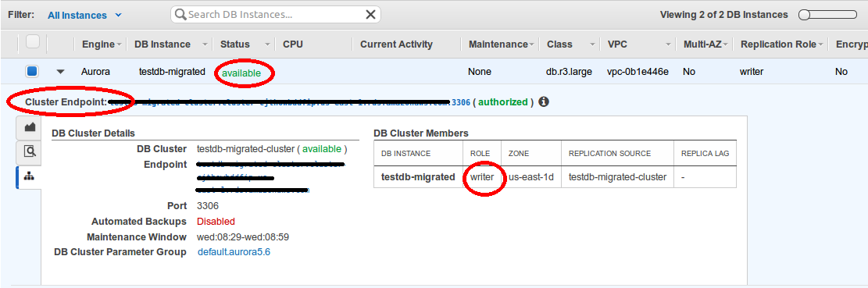The image size is (868, 288).
Task: Click the DB Cluster Members heading
Action: click(x=420, y=133)
